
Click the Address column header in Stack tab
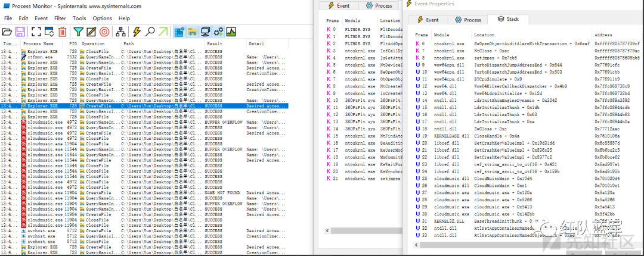pyautogui.click(x=616, y=35)
